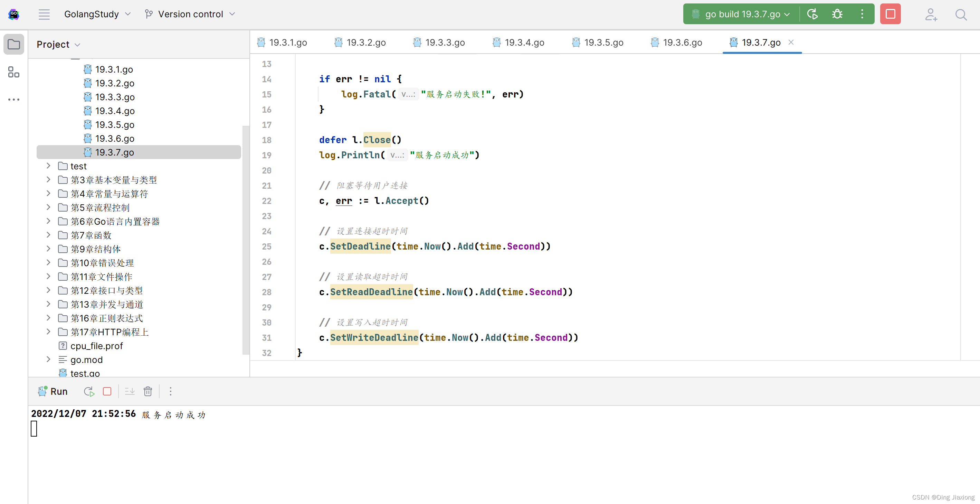The height and width of the screenshot is (504, 980).
Task: Toggle scroll to end in Run panel
Action: (129, 391)
